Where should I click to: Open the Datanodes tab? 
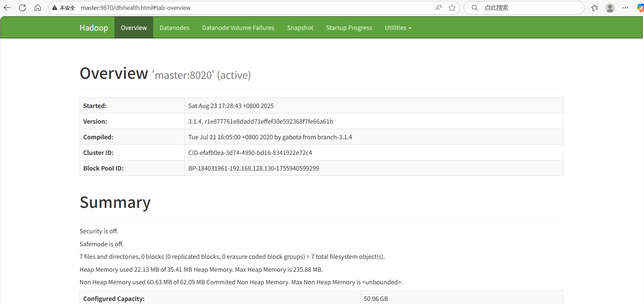point(175,28)
